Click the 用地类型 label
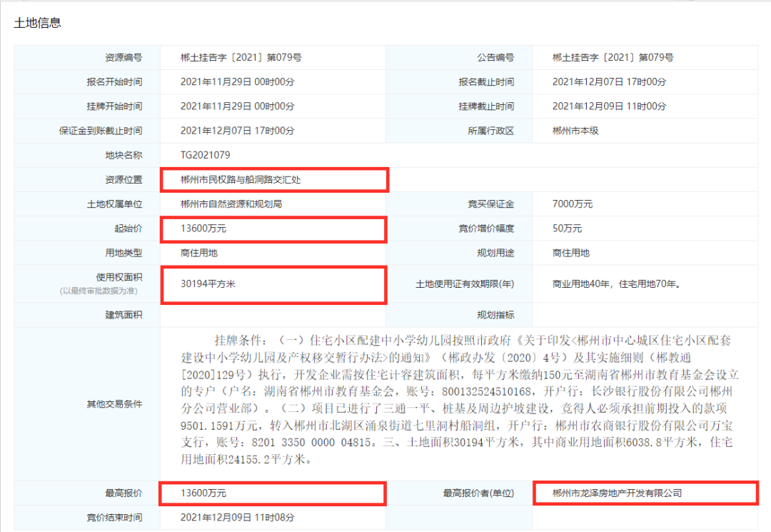The image size is (771, 532). [124, 254]
